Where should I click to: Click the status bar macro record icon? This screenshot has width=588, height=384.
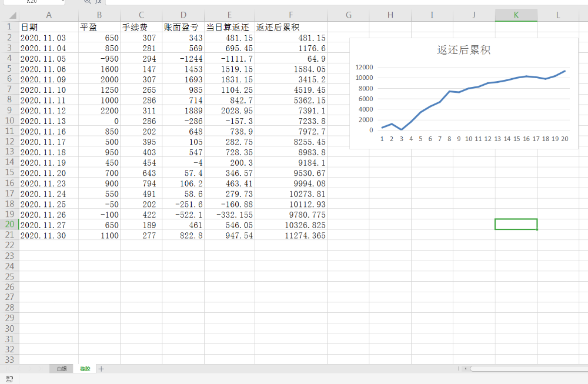[x=9, y=379]
